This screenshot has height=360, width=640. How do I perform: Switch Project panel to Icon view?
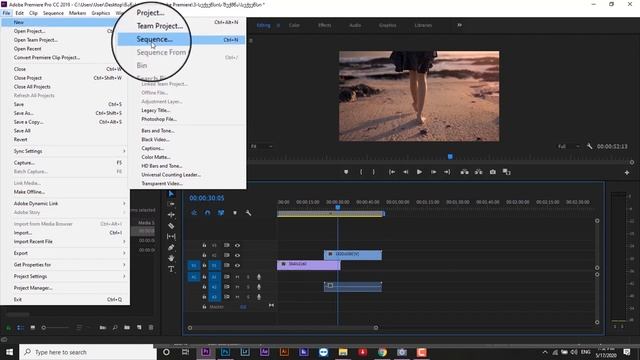pos(32,327)
